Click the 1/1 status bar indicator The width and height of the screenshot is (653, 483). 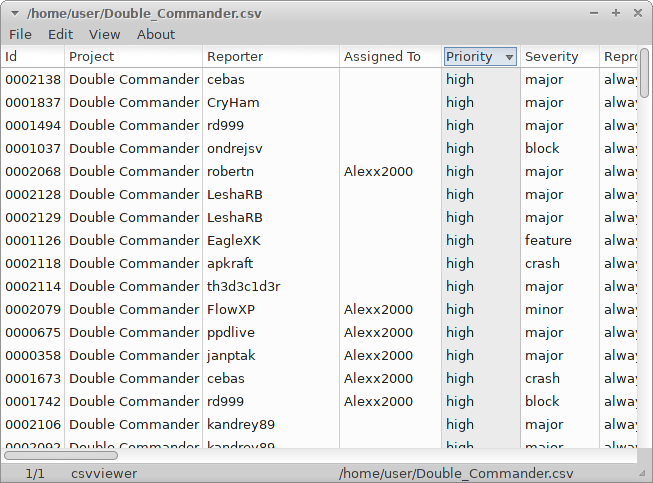pyautogui.click(x=35, y=473)
